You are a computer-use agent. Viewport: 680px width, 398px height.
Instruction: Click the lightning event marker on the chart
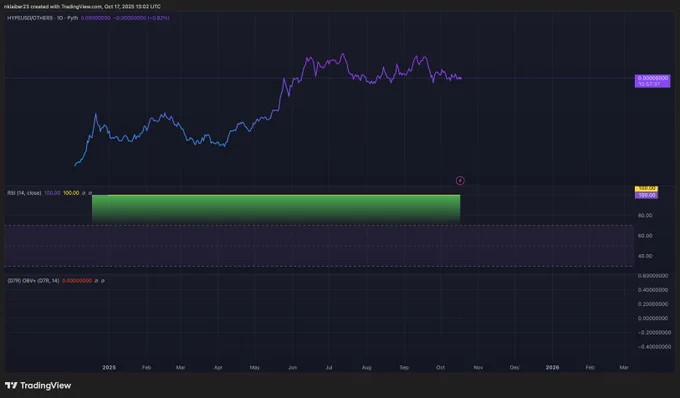click(460, 180)
